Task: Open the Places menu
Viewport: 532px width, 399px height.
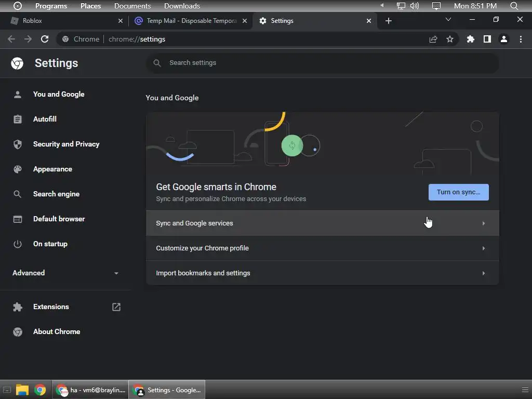Action: 90,6
